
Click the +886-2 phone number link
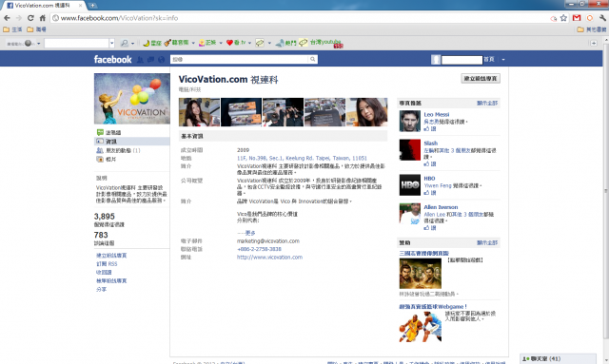[259, 249]
